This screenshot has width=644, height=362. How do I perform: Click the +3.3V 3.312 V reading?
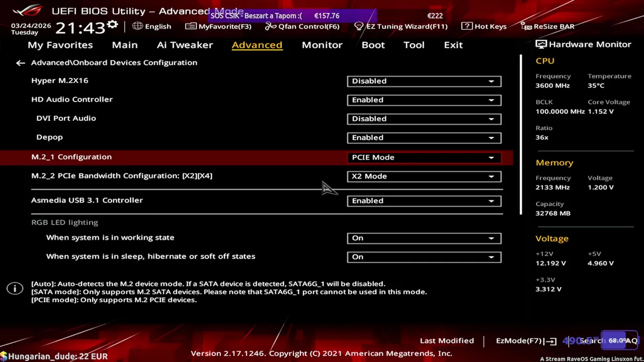tap(548, 289)
